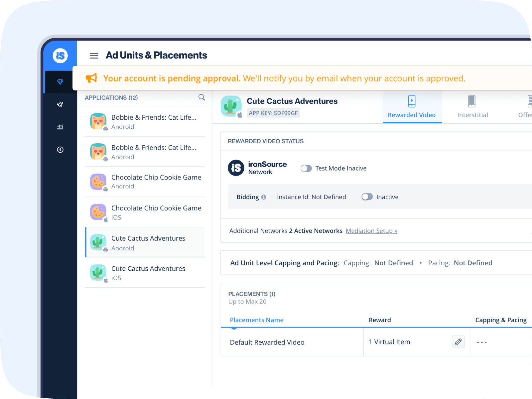532x399 pixels.
Task: Open the Rewarded Video tab
Action: pos(412,107)
